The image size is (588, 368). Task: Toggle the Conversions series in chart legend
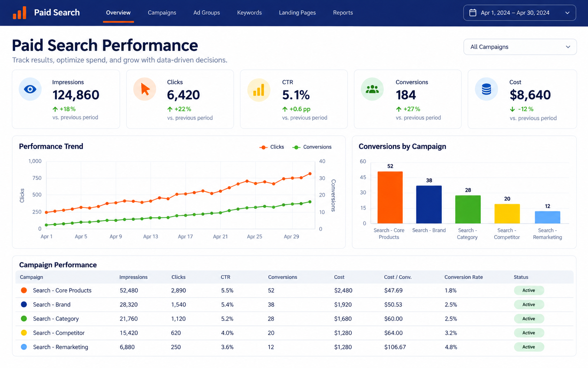pyautogui.click(x=312, y=147)
